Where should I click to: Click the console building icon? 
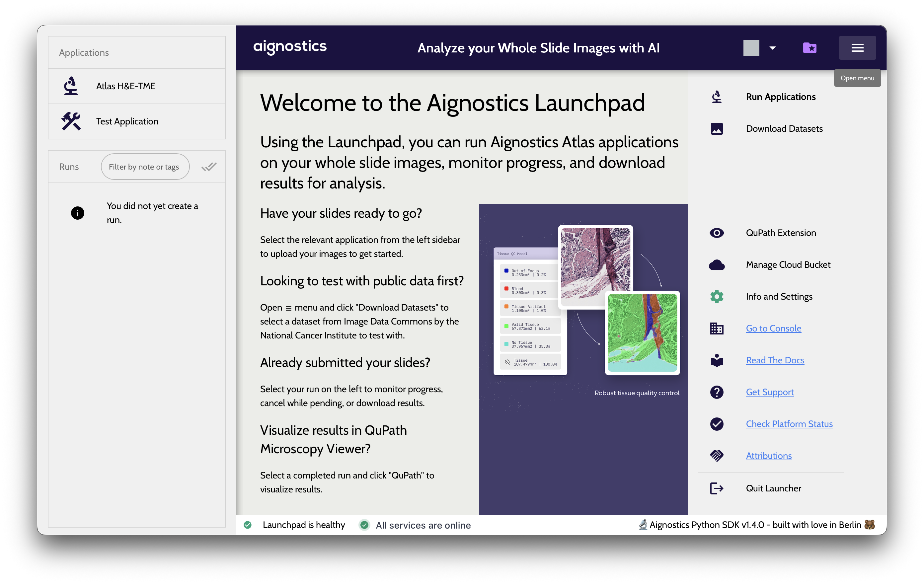pyautogui.click(x=717, y=328)
